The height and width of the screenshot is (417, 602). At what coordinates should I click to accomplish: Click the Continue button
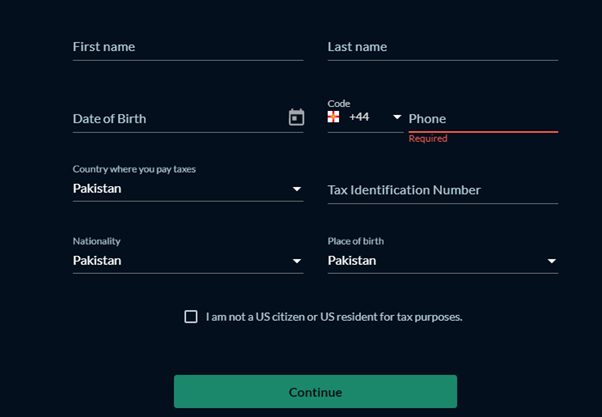click(x=315, y=392)
